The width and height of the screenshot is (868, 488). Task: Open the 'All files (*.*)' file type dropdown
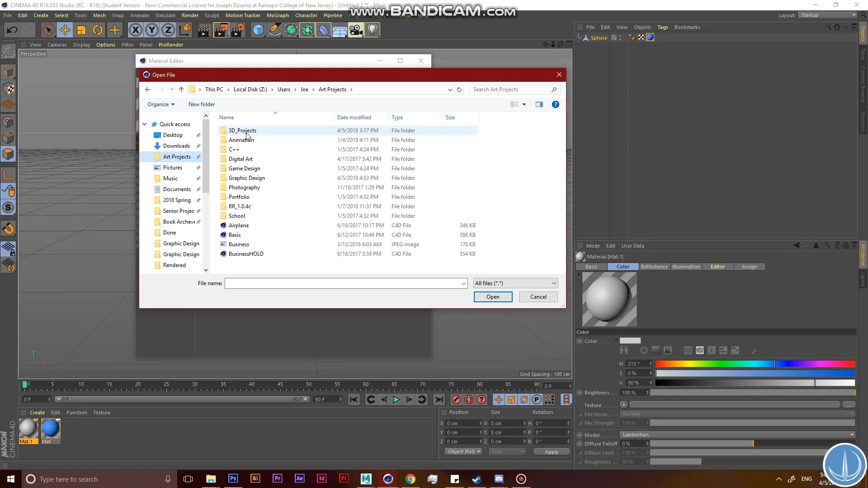[x=515, y=283]
